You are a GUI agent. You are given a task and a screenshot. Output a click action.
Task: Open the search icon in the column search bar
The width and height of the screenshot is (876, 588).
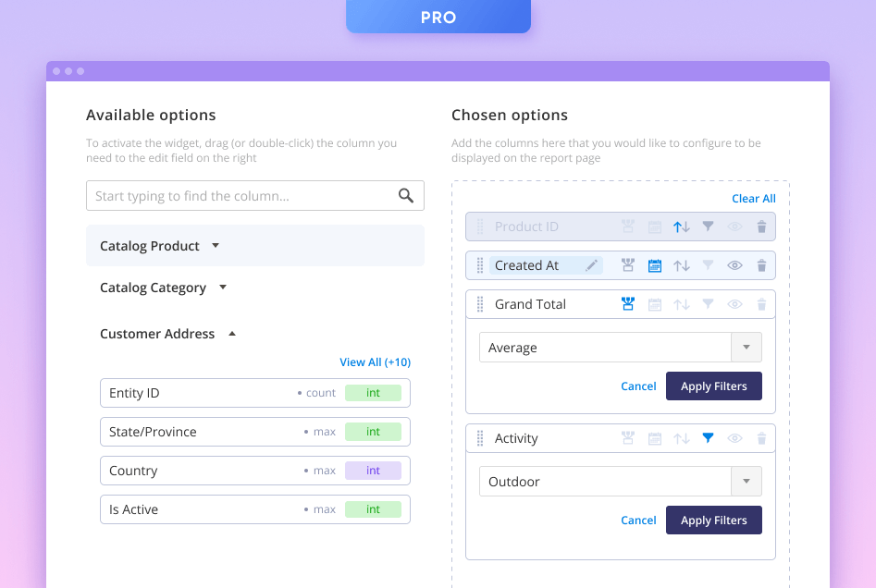[x=405, y=195]
